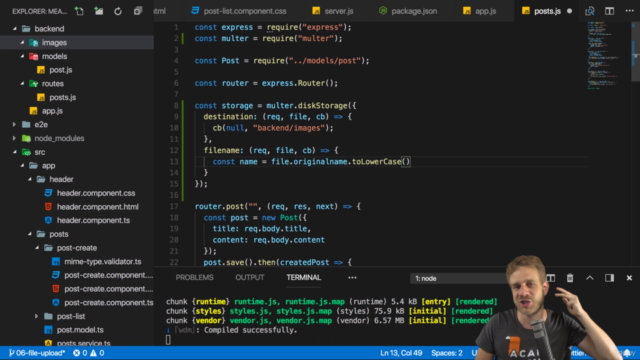
Task: Click on 'toLowerCase' in line 13
Action: (376, 162)
